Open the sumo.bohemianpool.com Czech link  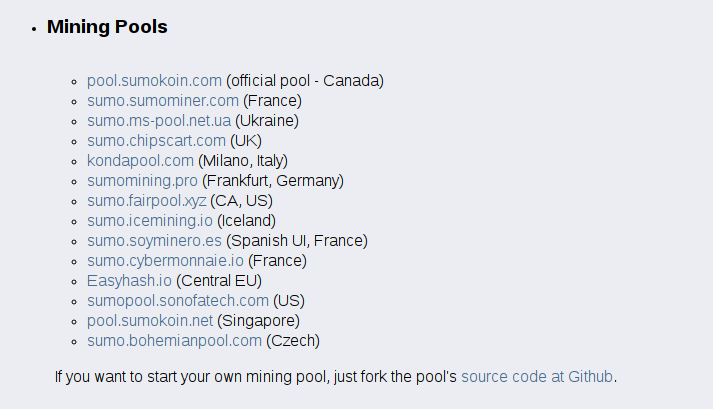coord(174,341)
